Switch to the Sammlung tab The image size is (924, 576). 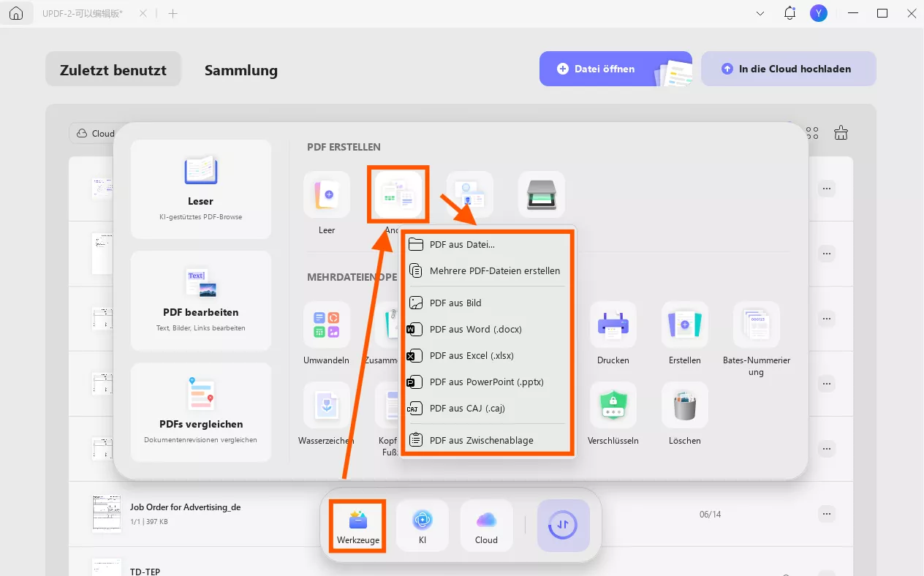pyautogui.click(x=241, y=70)
